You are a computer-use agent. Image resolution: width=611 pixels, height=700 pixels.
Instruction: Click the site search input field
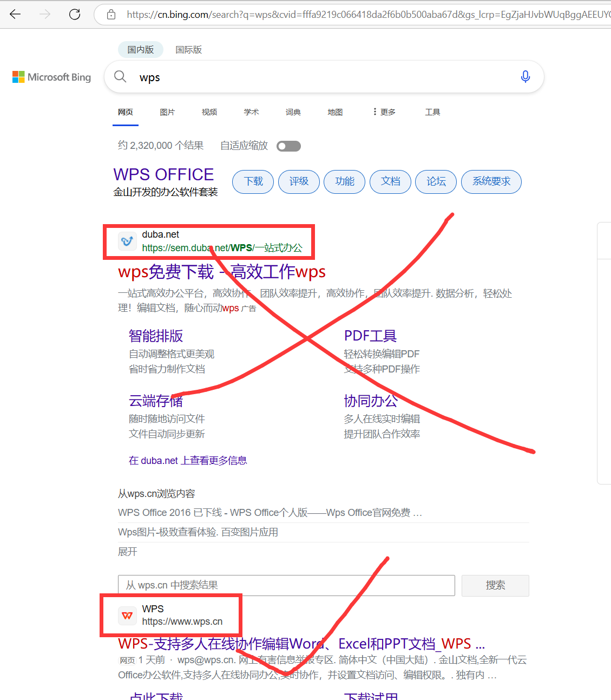[x=286, y=585]
